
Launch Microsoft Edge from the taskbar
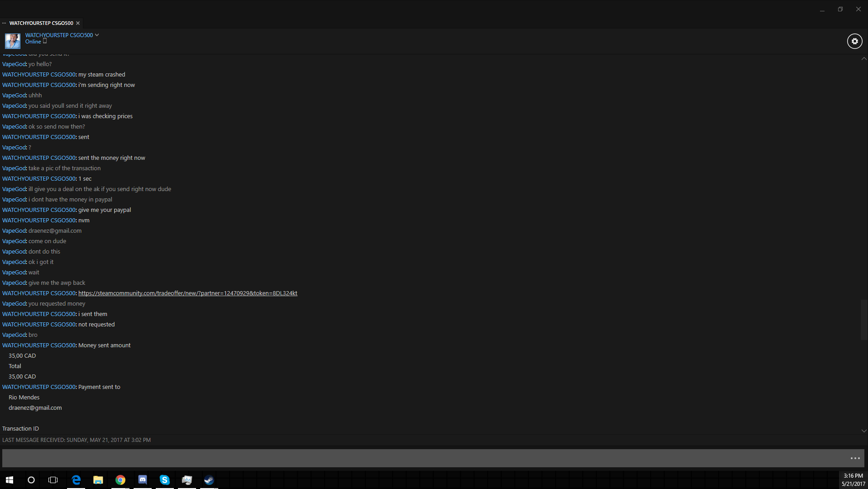[x=76, y=480]
